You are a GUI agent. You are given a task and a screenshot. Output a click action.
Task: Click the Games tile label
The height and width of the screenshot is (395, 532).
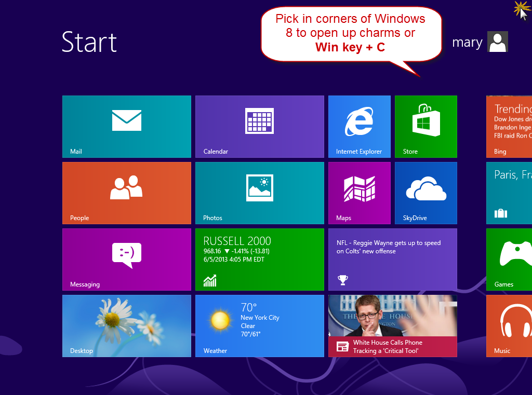point(503,284)
